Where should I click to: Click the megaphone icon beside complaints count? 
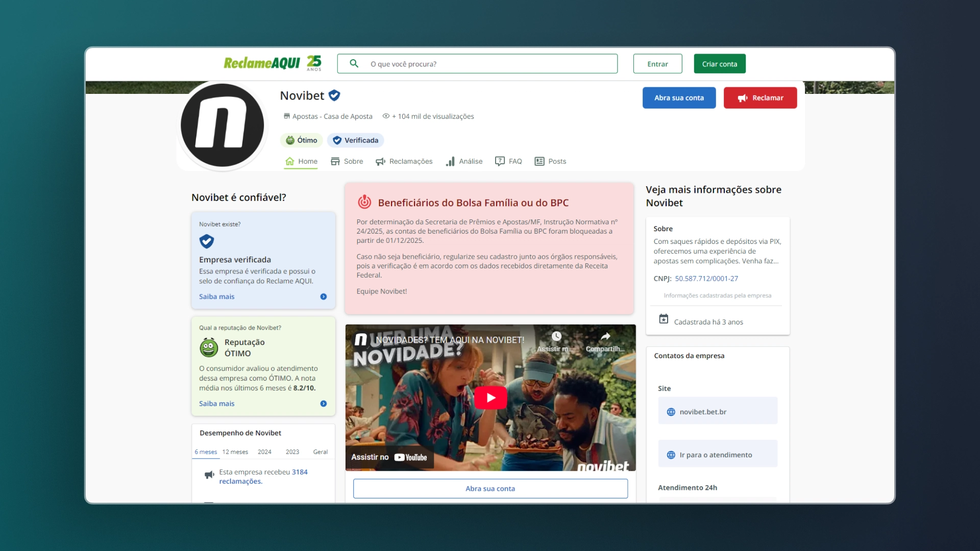pyautogui.click(x=209, y=475)
